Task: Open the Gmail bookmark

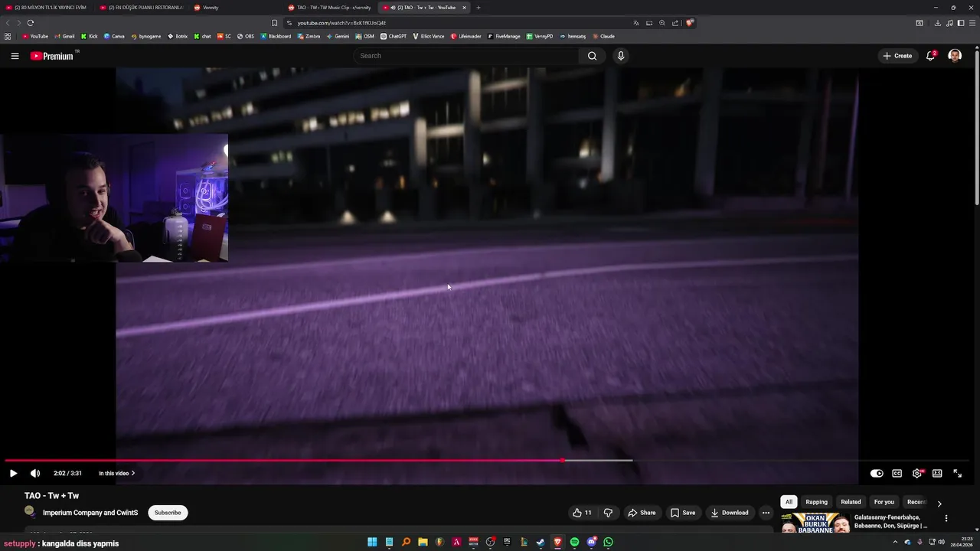Action: click(x=64, y=36)
